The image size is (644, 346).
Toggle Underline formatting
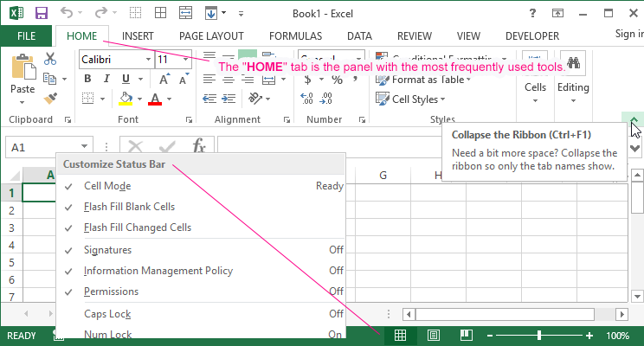pyautogui.click(x=126, y=79)
